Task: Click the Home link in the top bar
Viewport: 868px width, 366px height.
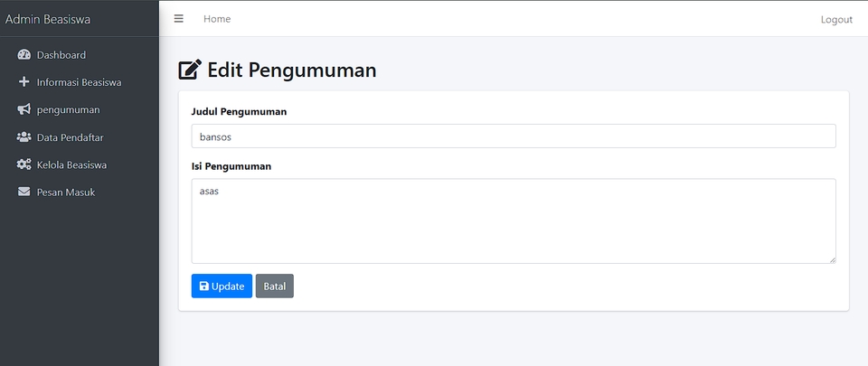Action: [x=217, y=19]
